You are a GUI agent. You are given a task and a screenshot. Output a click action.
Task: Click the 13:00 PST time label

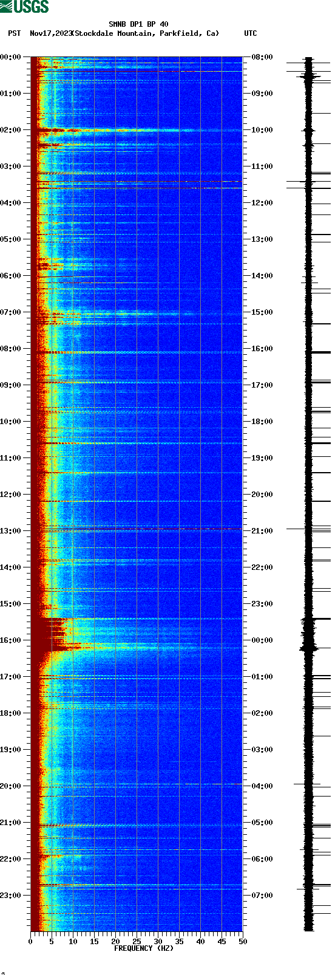(x=11, y=531)
